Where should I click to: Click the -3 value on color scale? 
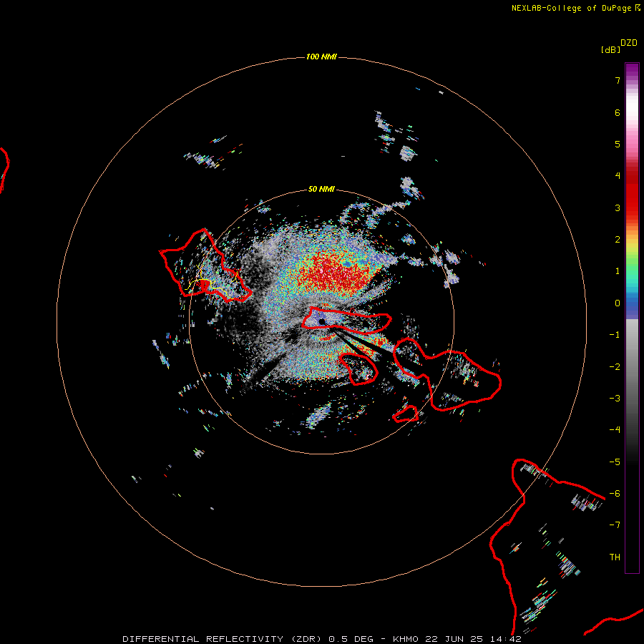[615, 399]
